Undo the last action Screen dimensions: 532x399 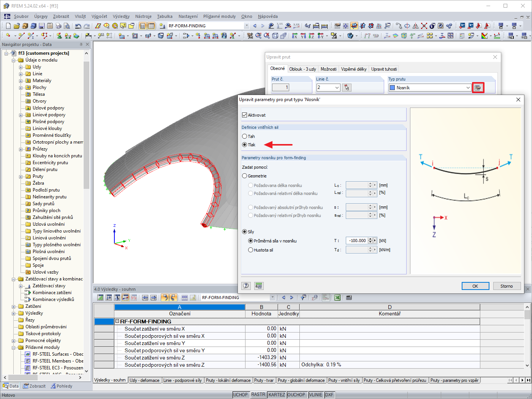coord(78,26)
